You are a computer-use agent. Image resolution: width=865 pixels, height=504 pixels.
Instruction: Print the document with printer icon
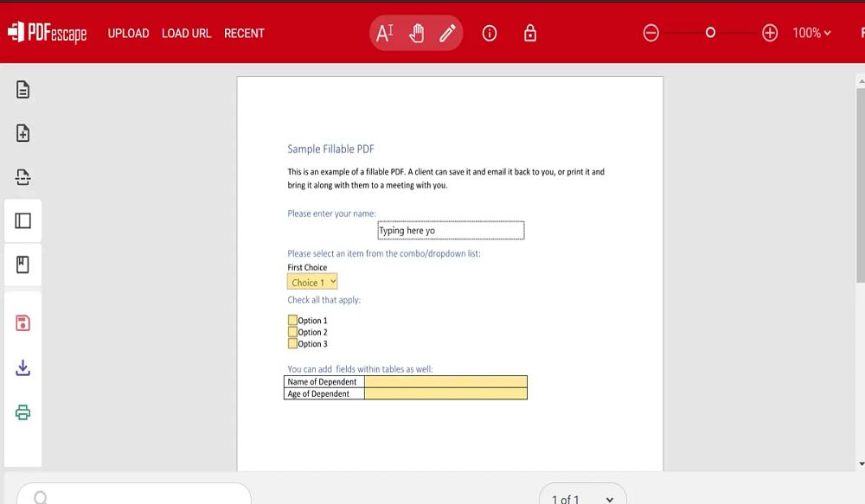22,412
